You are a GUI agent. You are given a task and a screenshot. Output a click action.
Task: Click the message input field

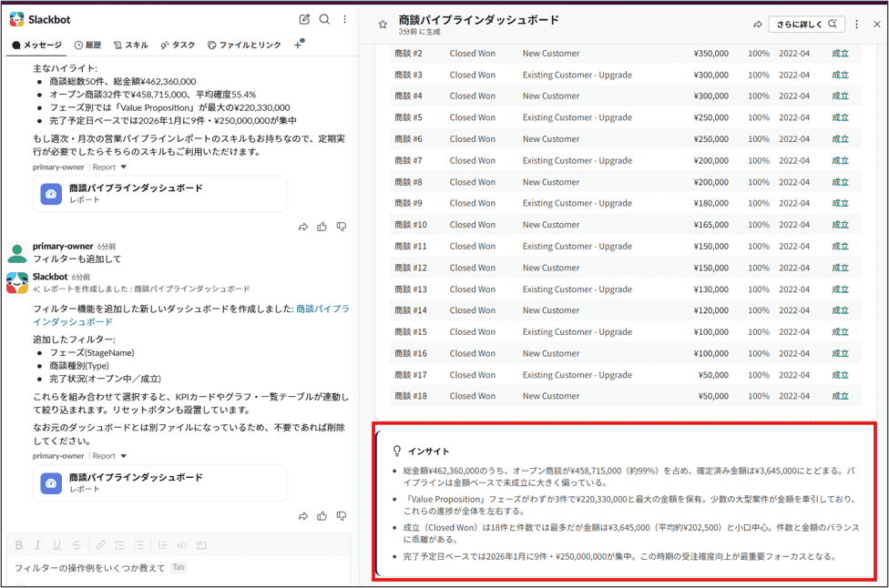click(179, 568)
